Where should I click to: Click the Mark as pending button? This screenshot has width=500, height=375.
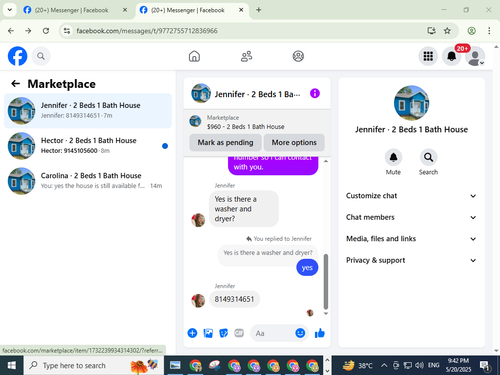coord(225,142)
